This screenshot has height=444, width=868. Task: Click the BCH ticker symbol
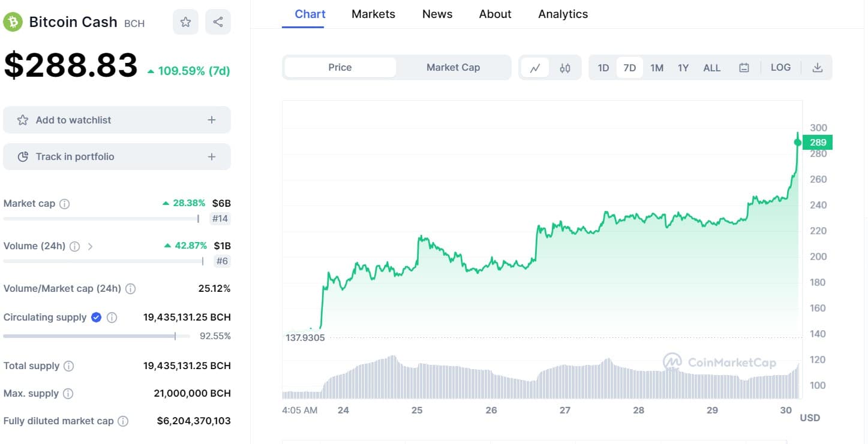point(134,24)
